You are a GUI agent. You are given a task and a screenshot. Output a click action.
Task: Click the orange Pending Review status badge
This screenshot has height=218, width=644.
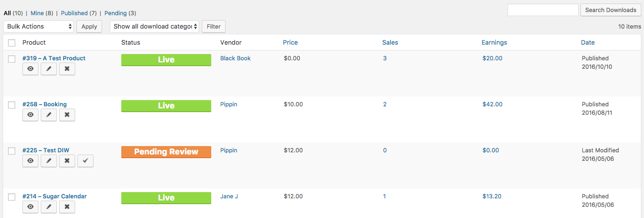click(x=166, y=152)
